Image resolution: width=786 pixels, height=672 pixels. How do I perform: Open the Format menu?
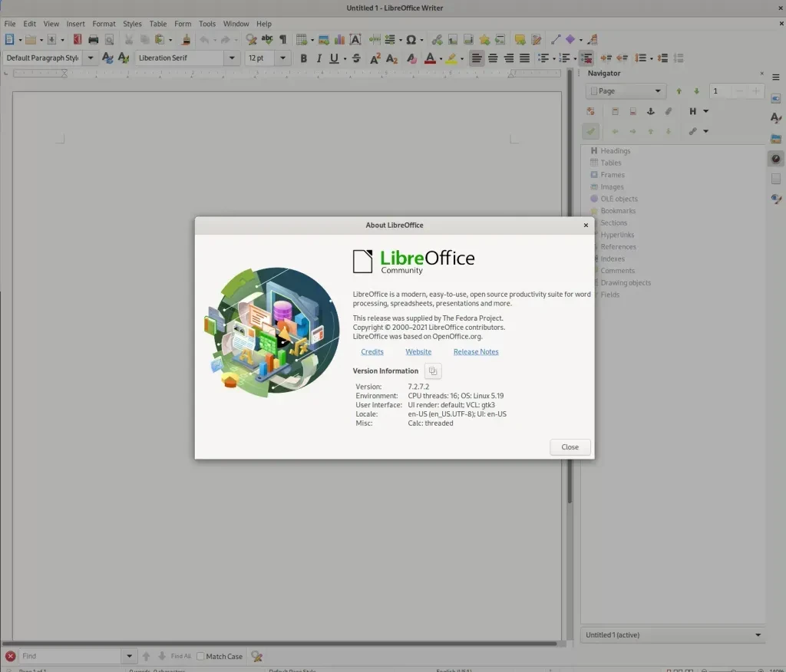pos(104,24)
